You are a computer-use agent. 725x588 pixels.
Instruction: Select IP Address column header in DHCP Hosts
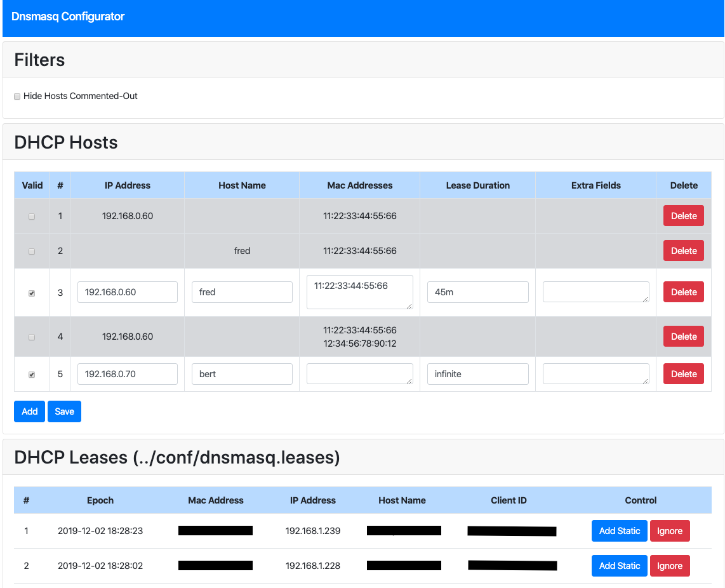click(x=128, y=185)
